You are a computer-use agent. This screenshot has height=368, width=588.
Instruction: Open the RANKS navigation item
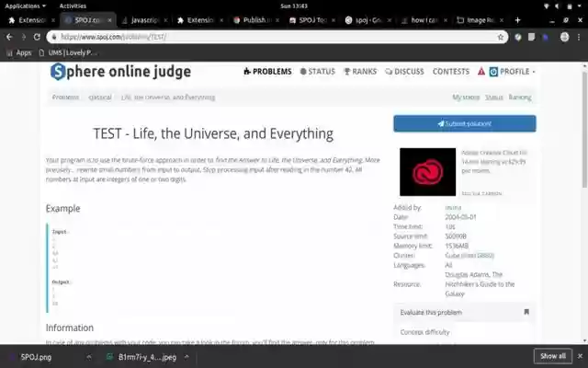(x=360, y=72)
